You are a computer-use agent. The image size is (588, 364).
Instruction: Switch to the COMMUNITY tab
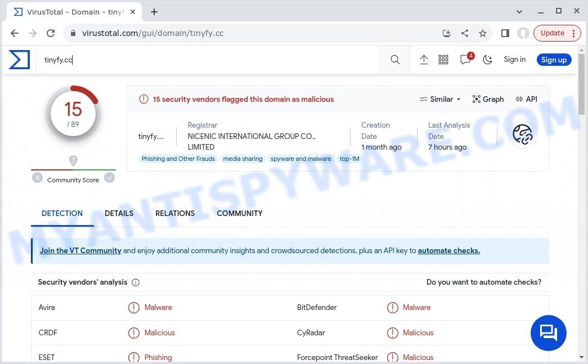click(x=239, y=213)
